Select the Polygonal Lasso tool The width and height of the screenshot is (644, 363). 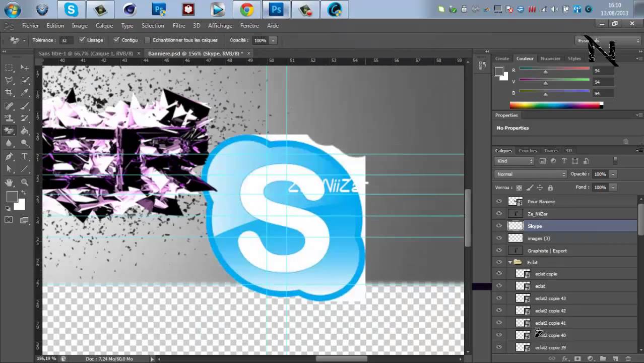pyautogui.click(x=9, y=80)
